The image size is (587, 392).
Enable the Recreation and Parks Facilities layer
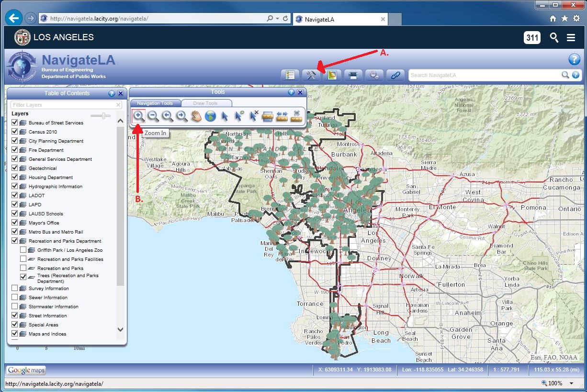tap(23, 259)
